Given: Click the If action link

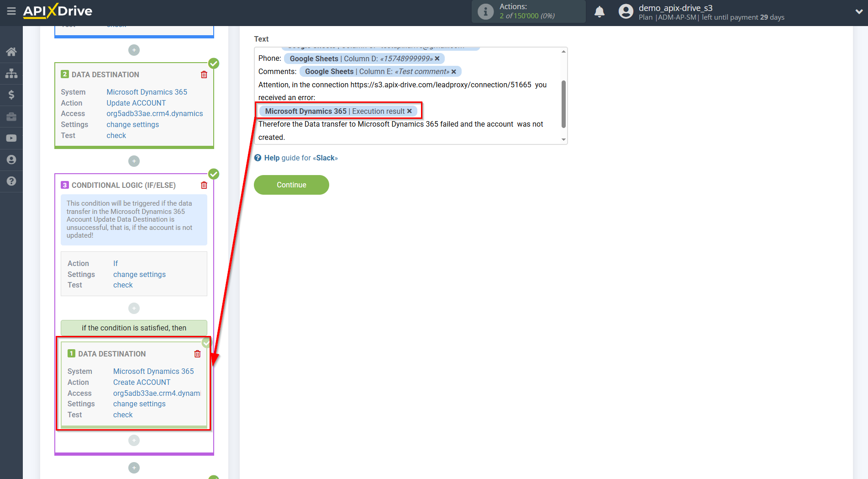Looking at the screenshot, I should coord(116,263).
